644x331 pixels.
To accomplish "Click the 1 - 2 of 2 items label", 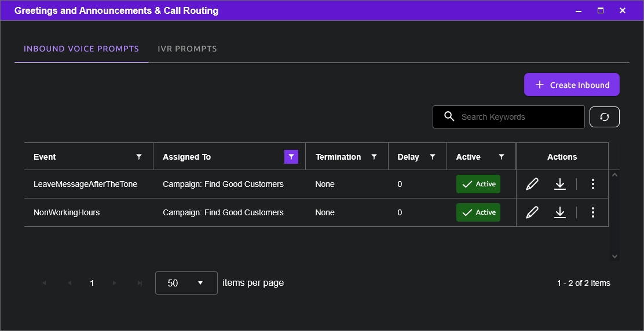I will coord(584,283).
